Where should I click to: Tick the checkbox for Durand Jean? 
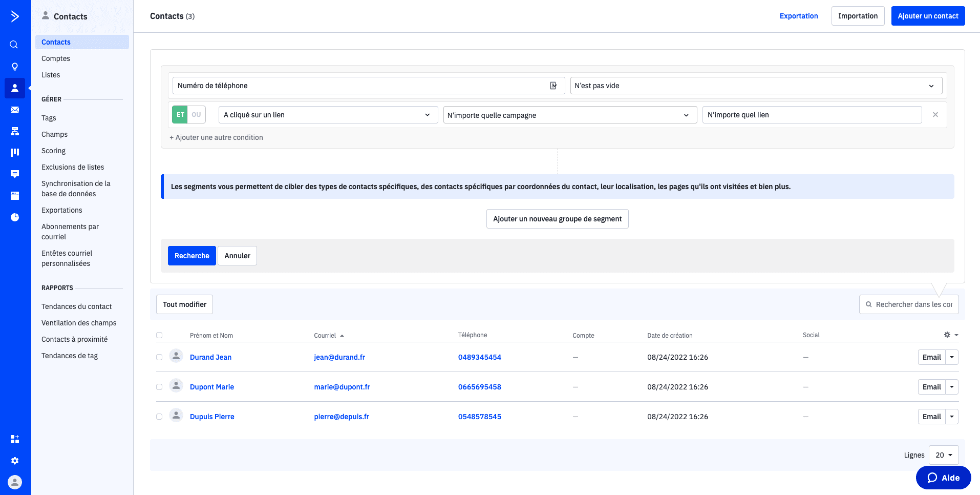coord(159,357)
